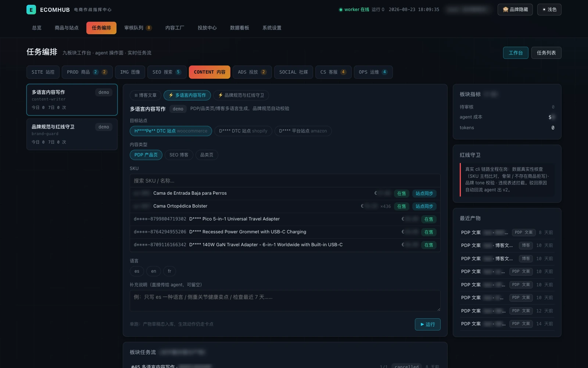588x368 pixels.
Task: Open the 总览 overview nav item
Action: 37,28
